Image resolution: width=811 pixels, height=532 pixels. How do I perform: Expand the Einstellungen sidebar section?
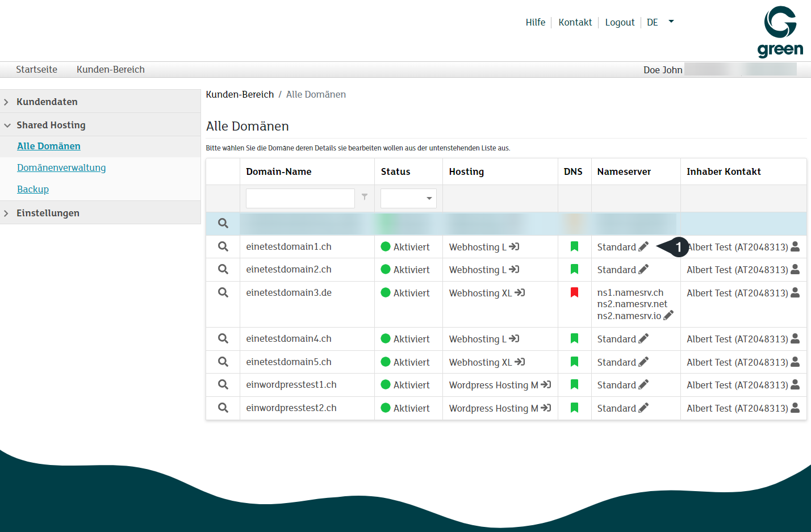pyautogui.click(x=48, y=213)
